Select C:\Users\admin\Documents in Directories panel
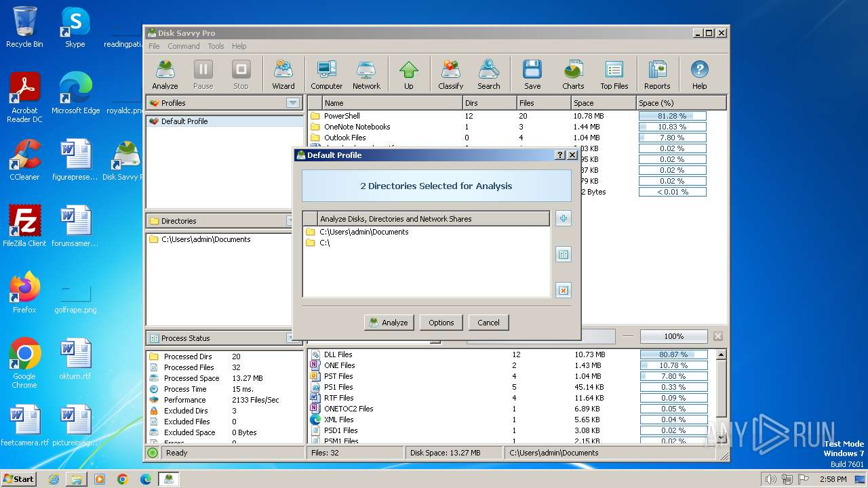This screenshot has height=488, width=868. [x=205, y=239]
